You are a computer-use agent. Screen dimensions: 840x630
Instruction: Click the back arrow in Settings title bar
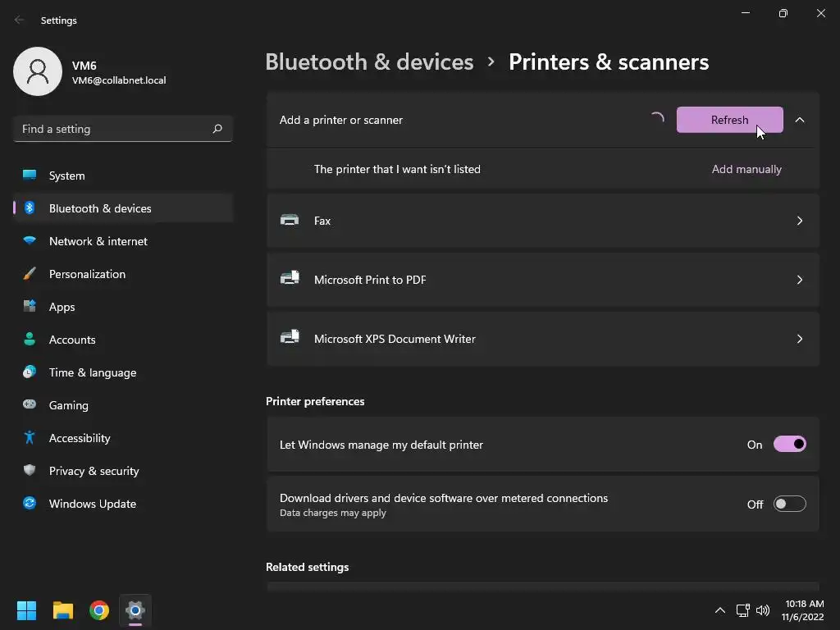pyautogui.click(x=20, y=20)
